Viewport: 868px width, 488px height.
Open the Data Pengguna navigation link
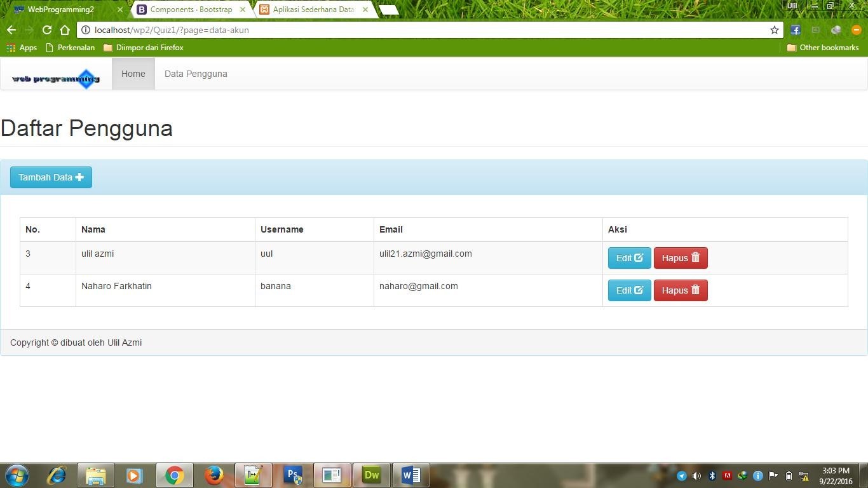coord(195,74)
